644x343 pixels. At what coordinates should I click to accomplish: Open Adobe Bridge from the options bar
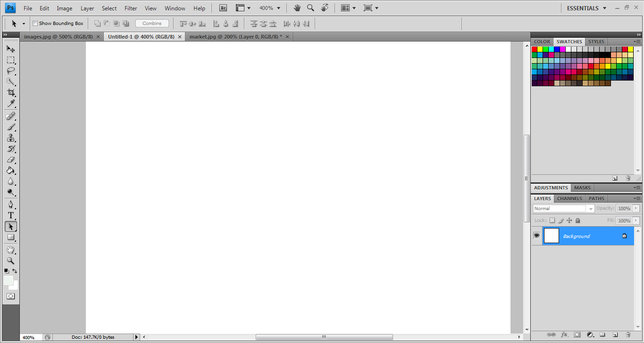[x=222, y=8]
